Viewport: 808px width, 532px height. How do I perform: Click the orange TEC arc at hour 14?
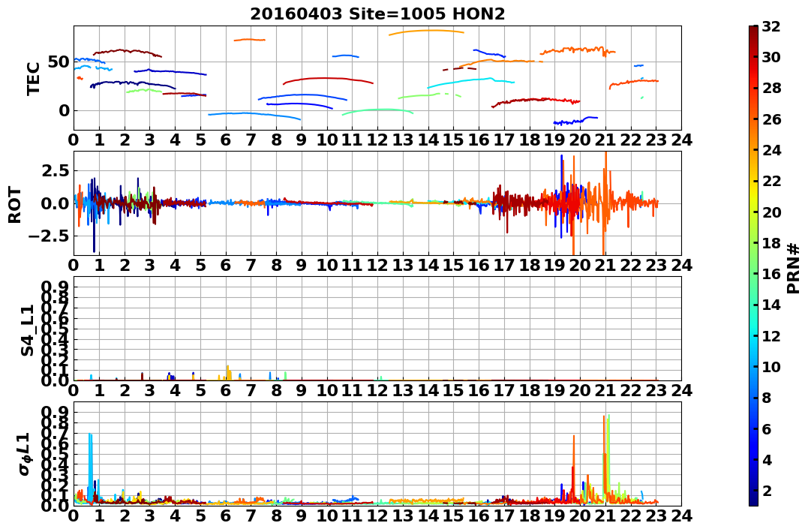point(426,32)
